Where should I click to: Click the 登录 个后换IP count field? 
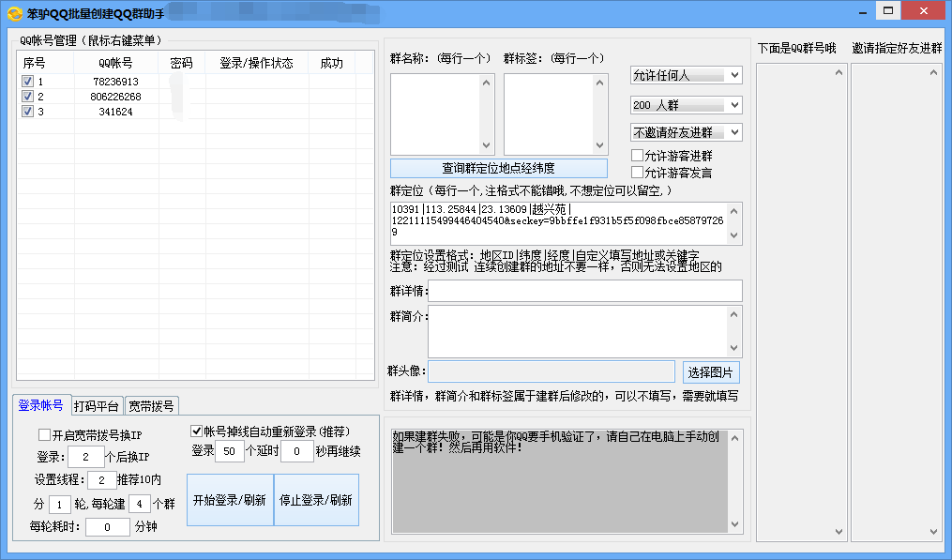tap(85, 457)
